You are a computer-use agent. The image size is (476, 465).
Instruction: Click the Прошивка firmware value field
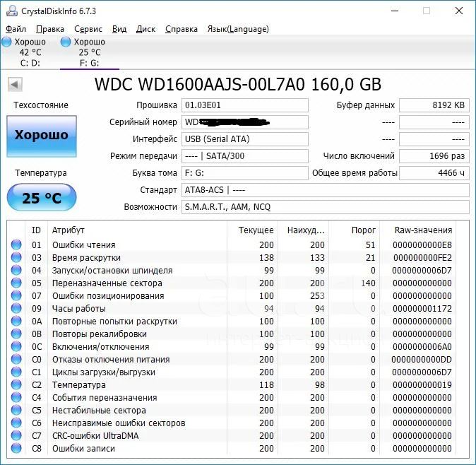[244, 105]
